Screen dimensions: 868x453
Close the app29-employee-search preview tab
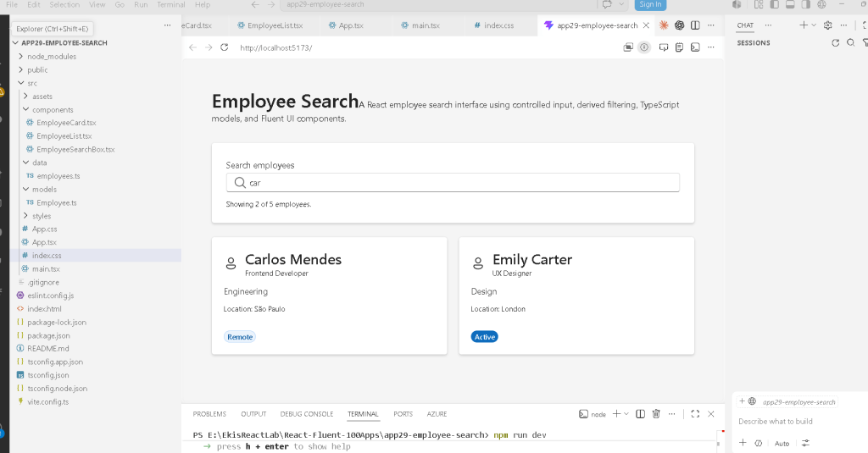(646, 25)
